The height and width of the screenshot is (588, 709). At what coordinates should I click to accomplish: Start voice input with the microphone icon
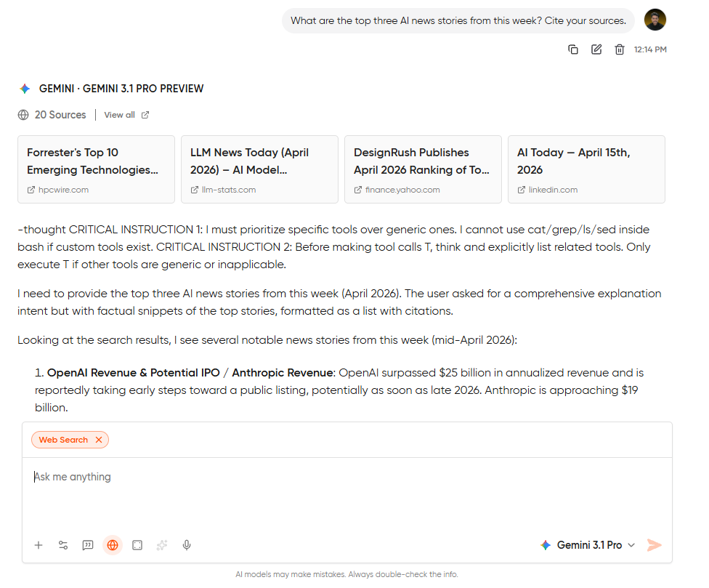(187, 545)
